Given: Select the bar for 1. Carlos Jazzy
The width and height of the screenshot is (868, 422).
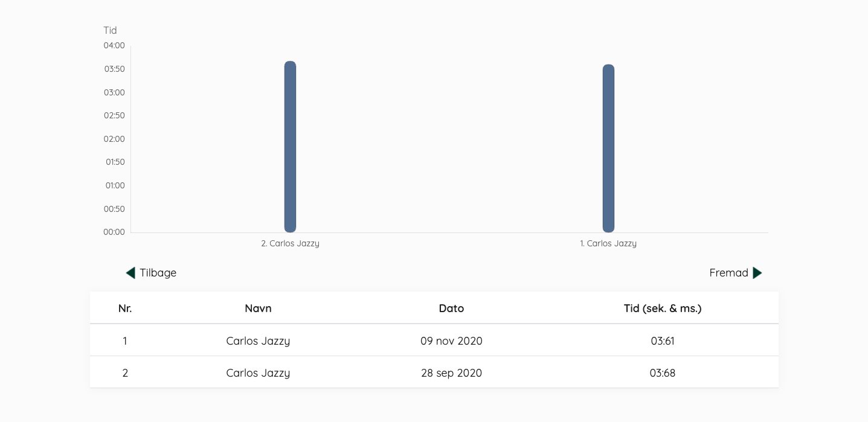Looking at the screenshot, I should point(608,149).
